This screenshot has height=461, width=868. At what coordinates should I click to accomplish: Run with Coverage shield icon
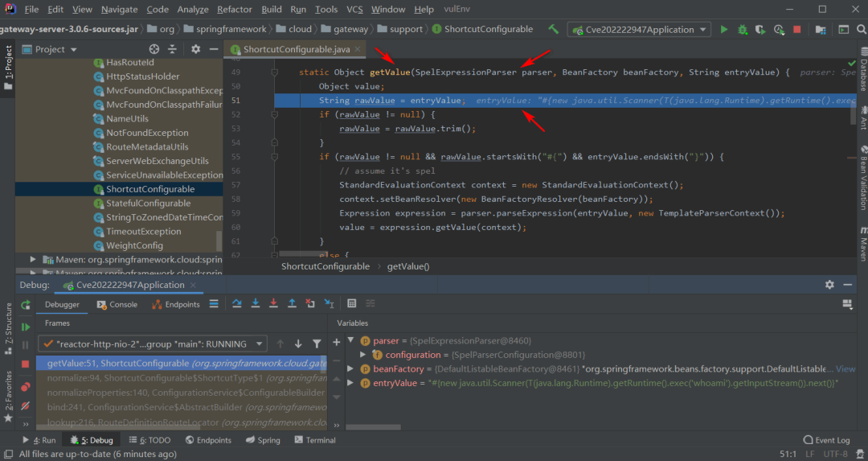pyautogui.click(x=760, y=30)
